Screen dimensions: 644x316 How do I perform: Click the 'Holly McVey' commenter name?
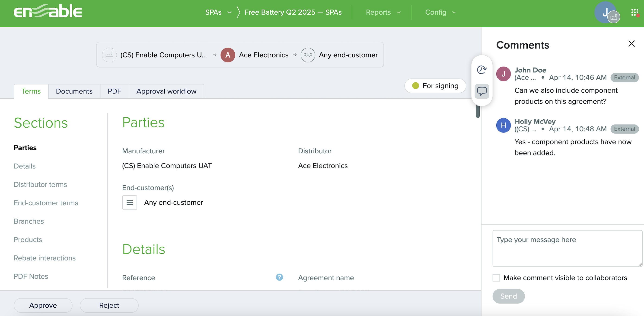pos(535,122)
